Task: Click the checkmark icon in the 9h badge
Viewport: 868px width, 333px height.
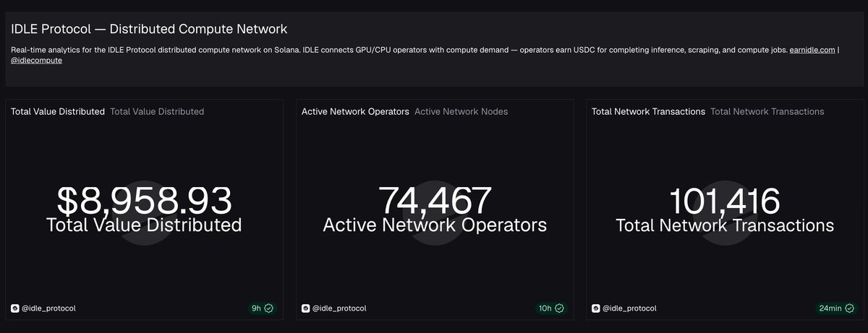Action: coord(269,308)
